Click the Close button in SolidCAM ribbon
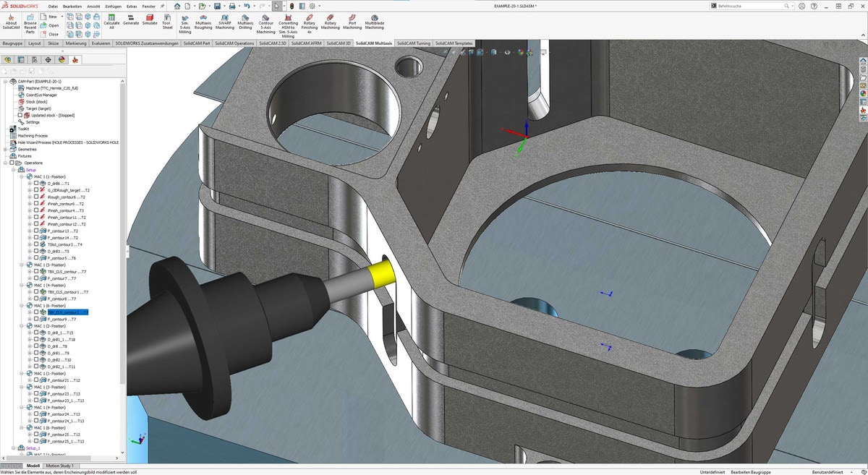Image resolution: width=868 pixels, height=475 pixels. (x=50, y=34)
